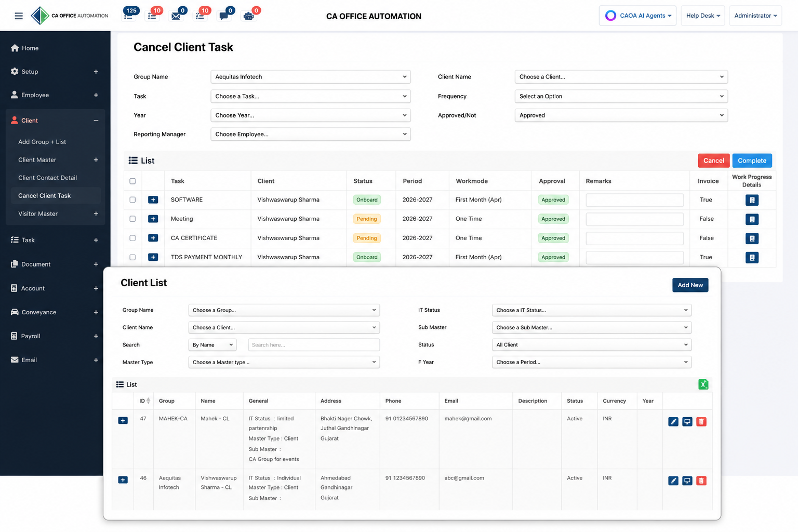This screenshot has height=532, width=798.
Task: Click the blue Complete button
Action: (x=752, y=161)
